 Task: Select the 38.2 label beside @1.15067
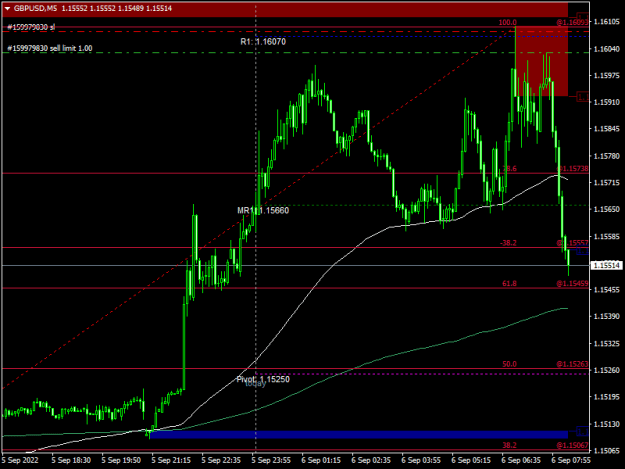click(509, 445)
